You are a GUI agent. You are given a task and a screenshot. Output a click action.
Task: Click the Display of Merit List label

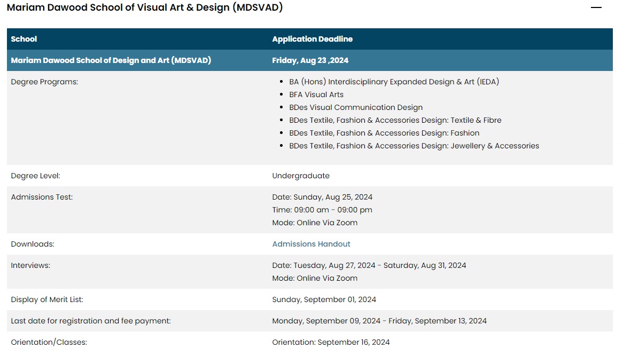(47, 300)
